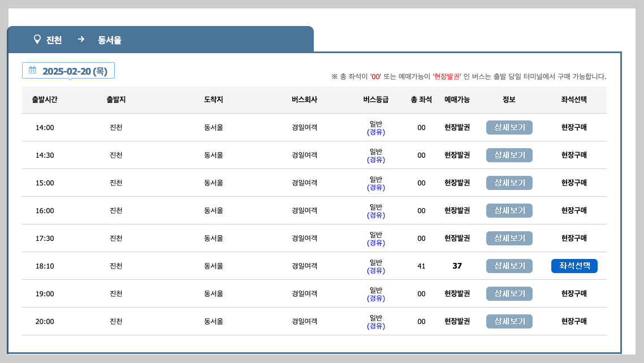The width and height of the screenshot is (644, 363).
Task: Click the 출발시간 column header
Action: coord(44,100)
